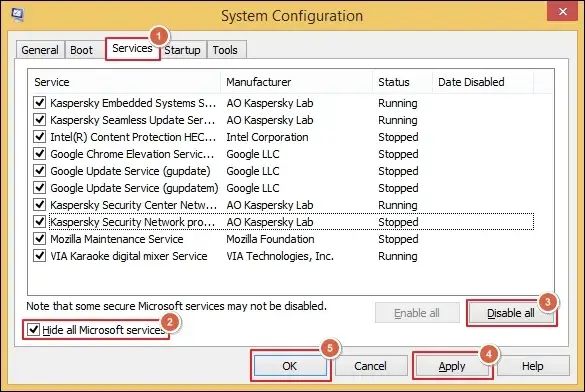This screenshot has width=585, height=392.
Task: Uncheck Kaspersky Security Center Network checkbox
Action: point(40,204)
